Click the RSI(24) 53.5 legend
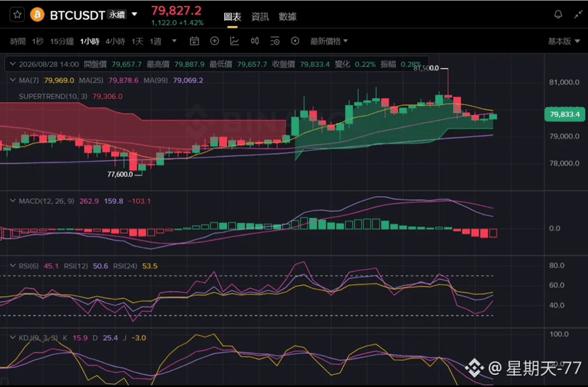588x387 pixels. pyautogui.click(x=135, y=266)
